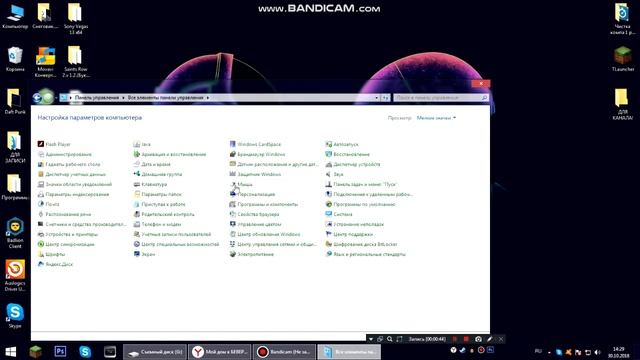640x360 pixels.
Task: Open Брандмауэр Windows
Action: coord(257,154)
